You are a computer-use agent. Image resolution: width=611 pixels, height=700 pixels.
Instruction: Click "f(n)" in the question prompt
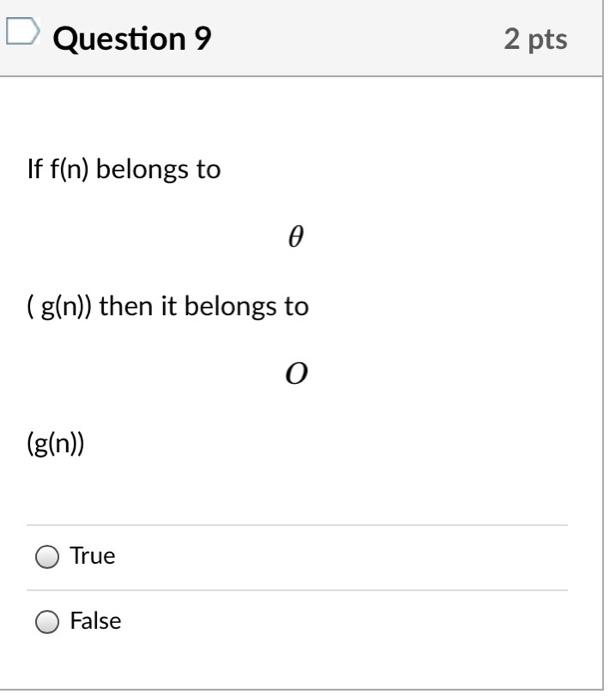[x=70, y=170]
